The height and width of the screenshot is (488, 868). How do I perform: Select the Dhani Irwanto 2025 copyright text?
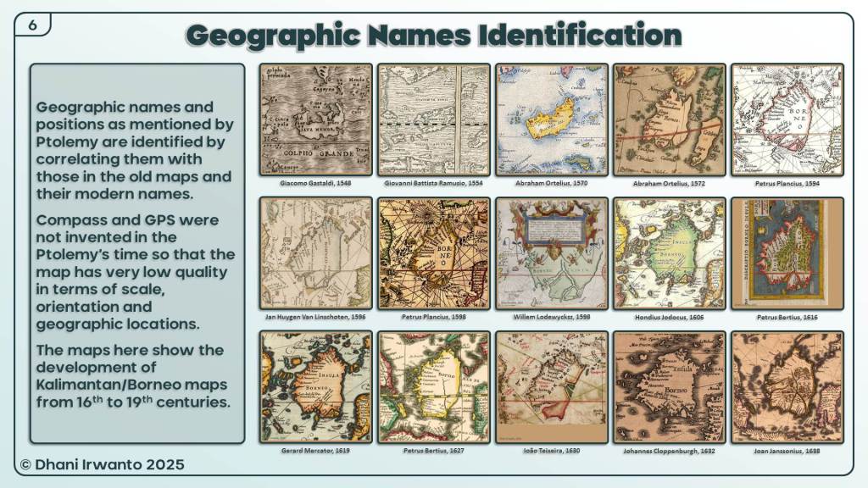point(102,465)
